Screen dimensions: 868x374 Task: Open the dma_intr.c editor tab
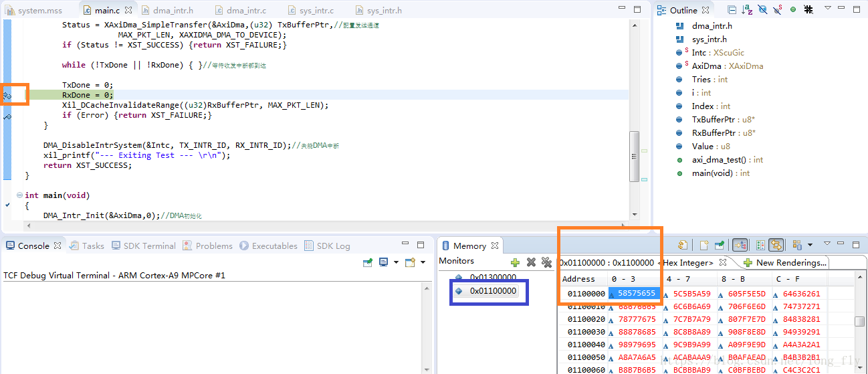(x=240, y=10)
